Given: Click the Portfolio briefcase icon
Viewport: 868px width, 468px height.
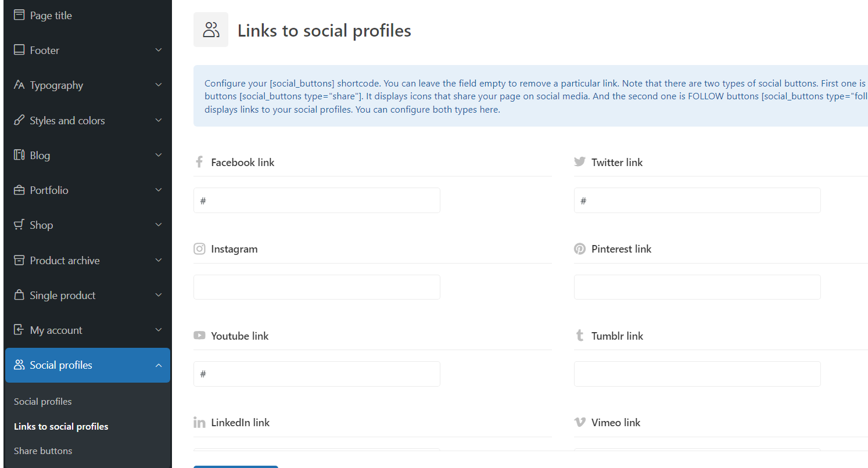Looking at the screenshot, I should click(x=19, y=190).
